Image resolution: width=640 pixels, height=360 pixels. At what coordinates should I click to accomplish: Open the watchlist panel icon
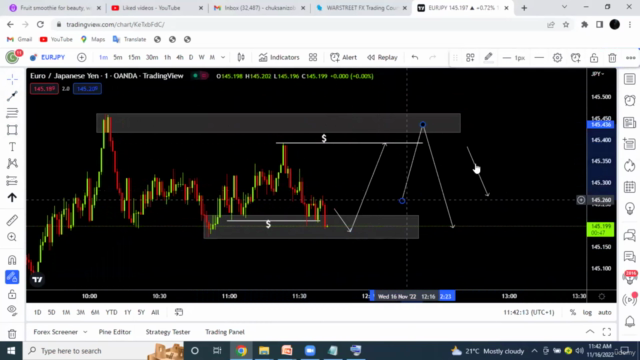pos(630,79)
